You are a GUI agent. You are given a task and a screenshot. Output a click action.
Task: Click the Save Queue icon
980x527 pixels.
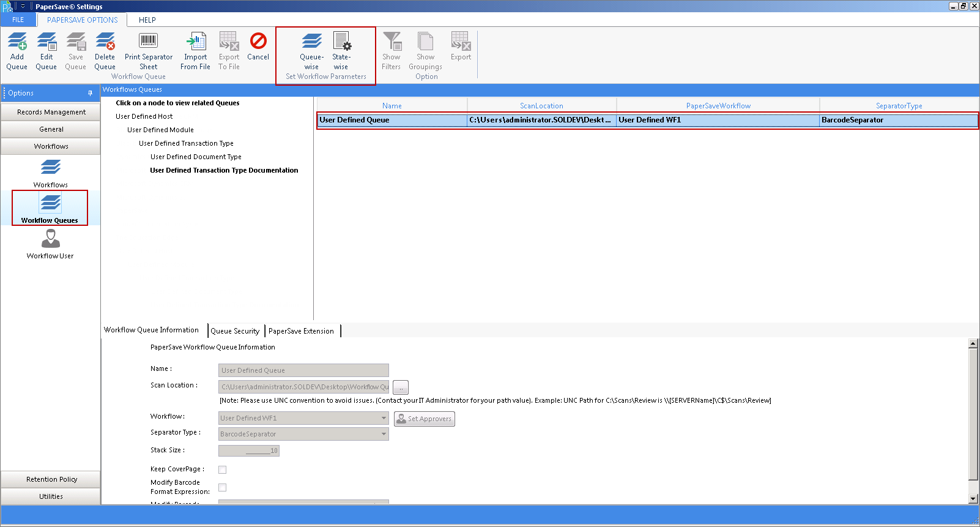click(x=76, y=42)
